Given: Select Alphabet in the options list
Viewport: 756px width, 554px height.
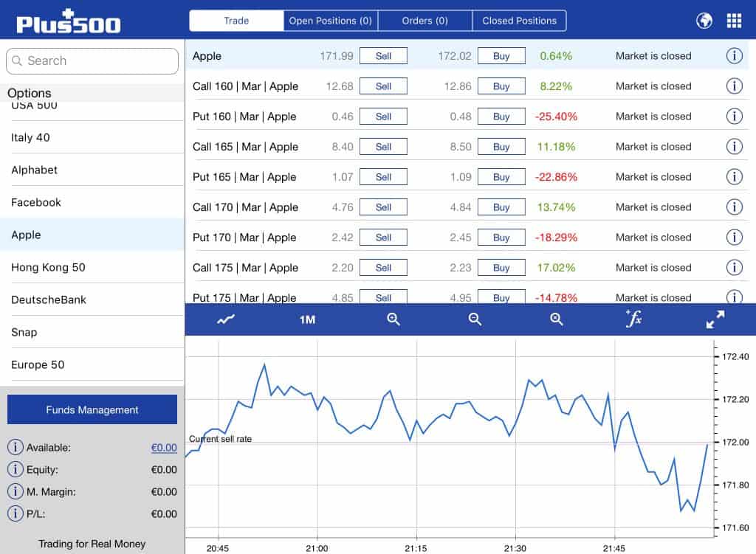Looking at the screenshot, I should 92,170.
